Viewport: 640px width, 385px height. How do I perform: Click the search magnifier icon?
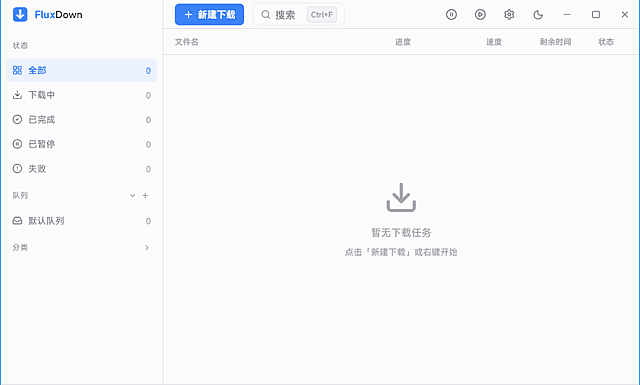(266, 15)
